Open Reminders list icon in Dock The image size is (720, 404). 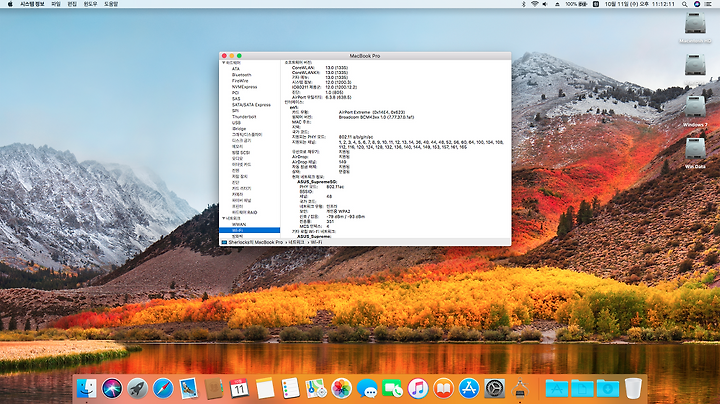click(290, 388)
